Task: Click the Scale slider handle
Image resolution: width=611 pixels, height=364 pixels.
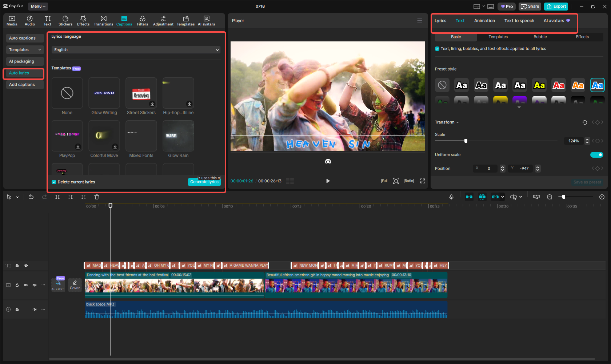Action: (x=466, y=141)
